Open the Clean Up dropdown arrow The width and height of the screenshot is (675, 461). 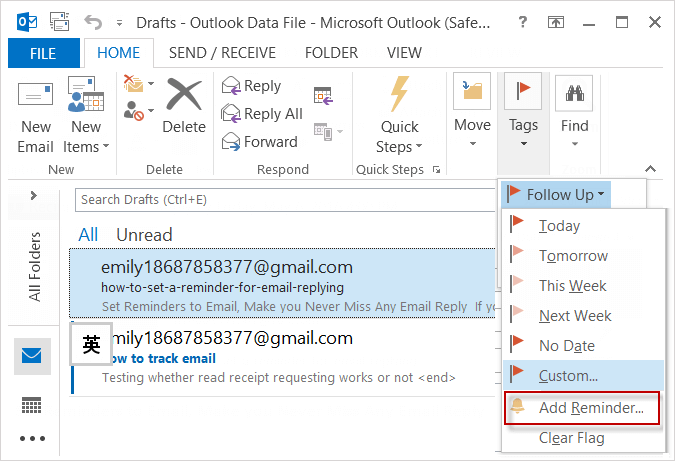(151, 84)
